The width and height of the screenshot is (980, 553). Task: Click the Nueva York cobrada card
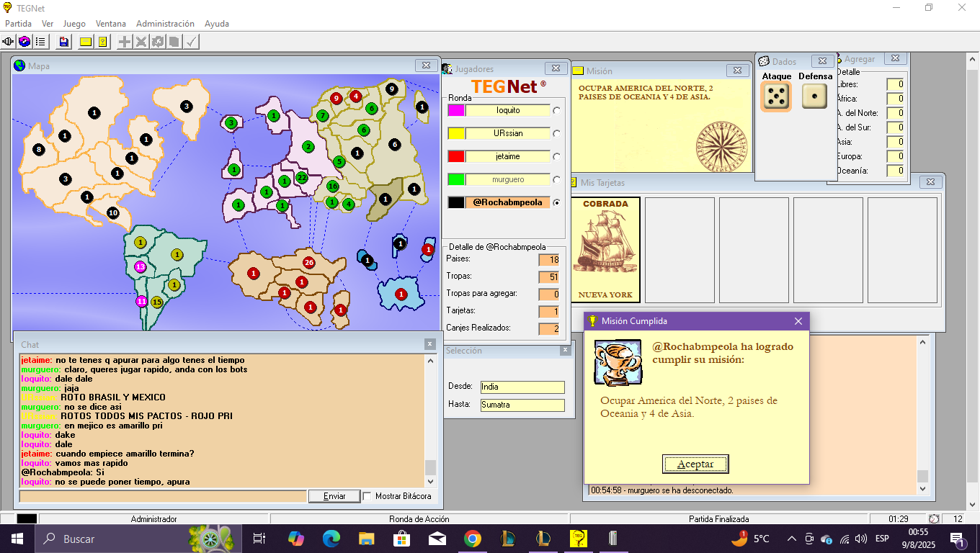(x=606, y=249)
